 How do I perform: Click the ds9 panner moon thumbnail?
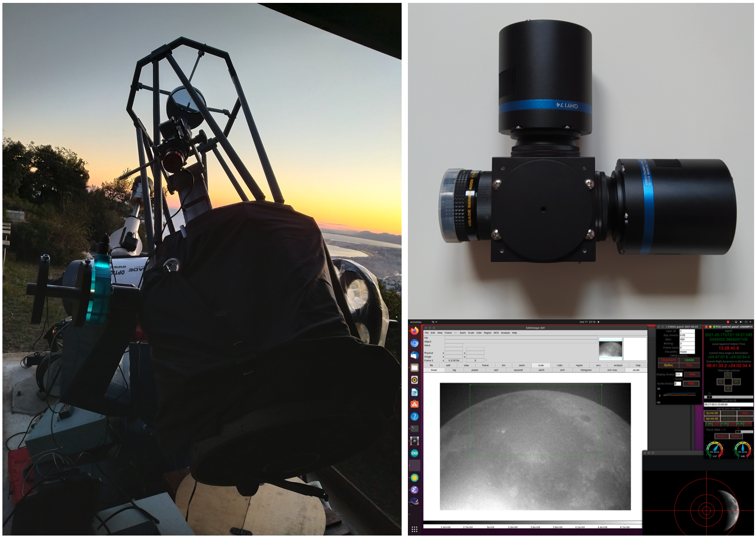pyautogui.click(x=611, y=349)
